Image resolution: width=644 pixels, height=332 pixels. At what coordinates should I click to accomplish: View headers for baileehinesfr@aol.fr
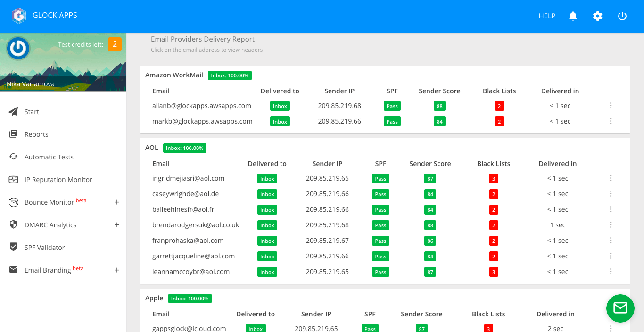[x=183, y=209]
